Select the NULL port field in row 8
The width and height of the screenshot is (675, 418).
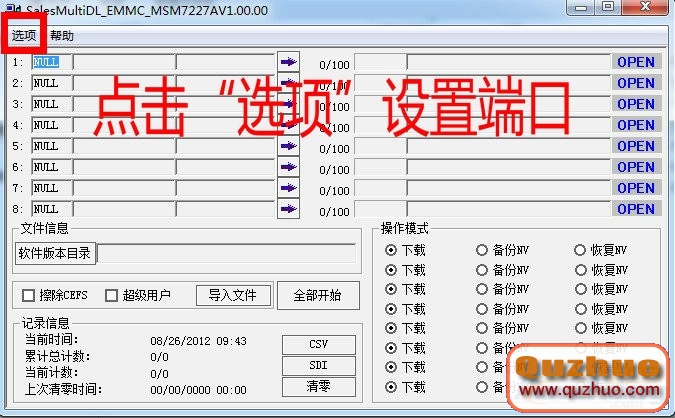(x=52, y=209)
